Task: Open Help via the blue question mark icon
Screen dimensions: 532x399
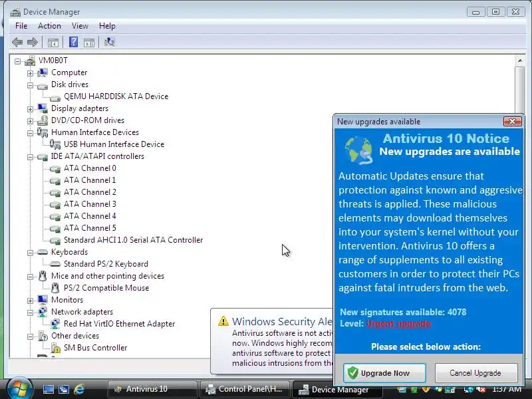Action: 73,42
